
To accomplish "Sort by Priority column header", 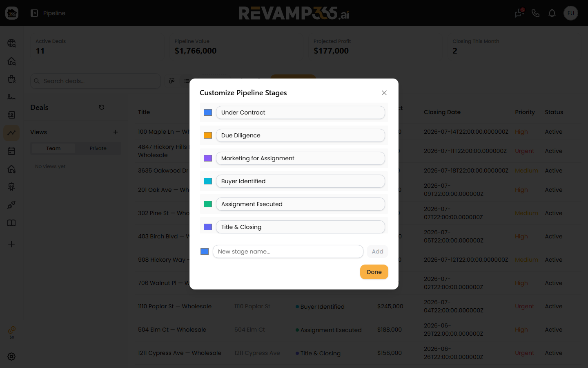I will pyautogui.click(x=525, y=112).
